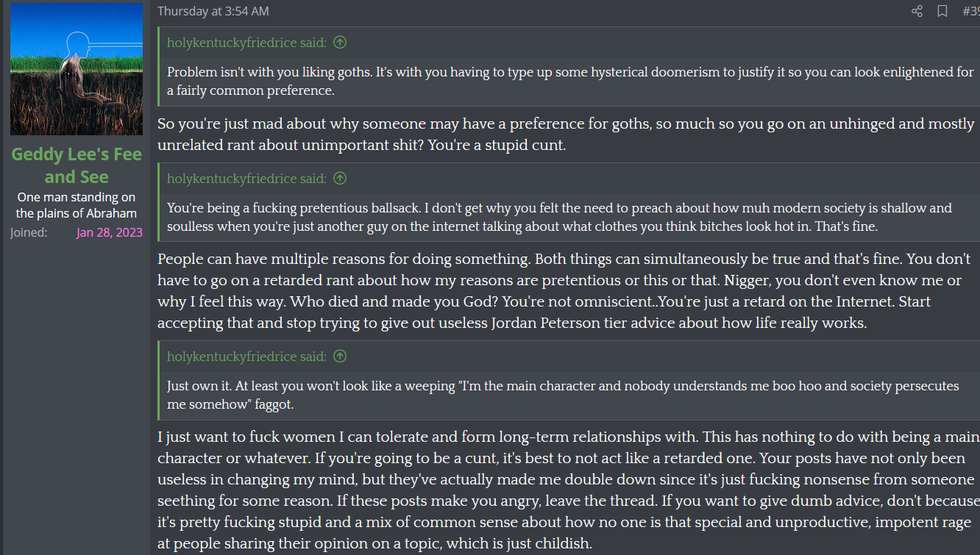Click the poster's avatar image
The height and width of the screenshot is (555, 980).
[x=77, y=69]
